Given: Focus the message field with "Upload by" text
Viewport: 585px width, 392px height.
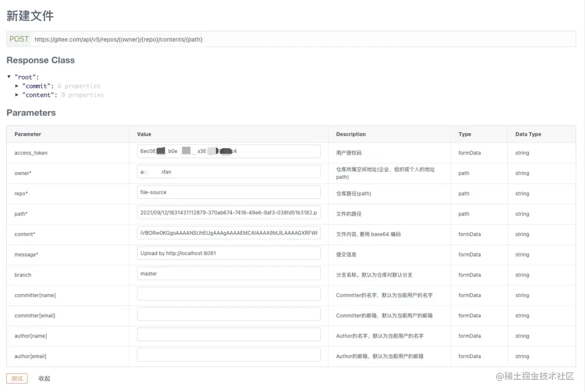Looking at the screenshot, I should (x=228, y=253).
